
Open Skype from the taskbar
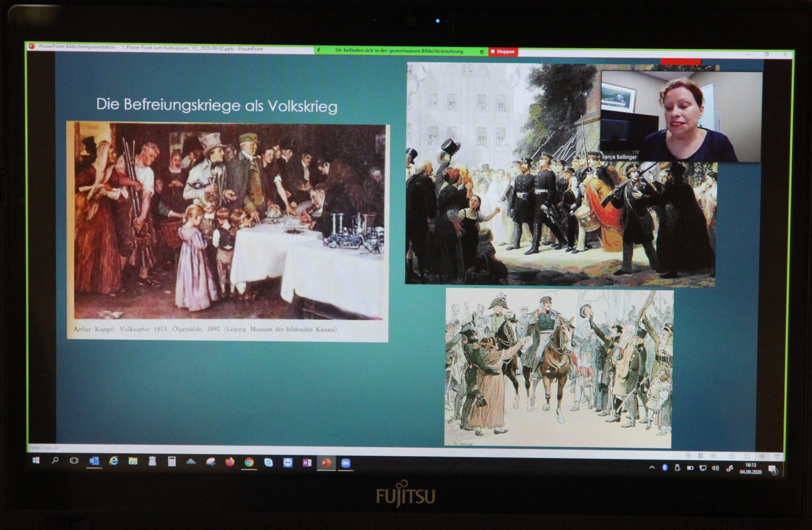269,462
